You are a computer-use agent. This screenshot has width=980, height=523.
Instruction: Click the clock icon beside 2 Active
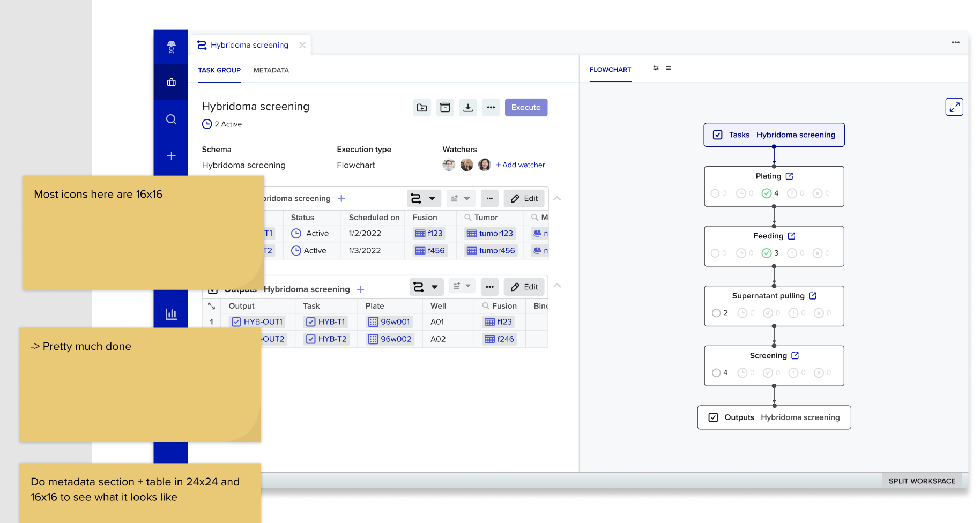click(207, 124)
